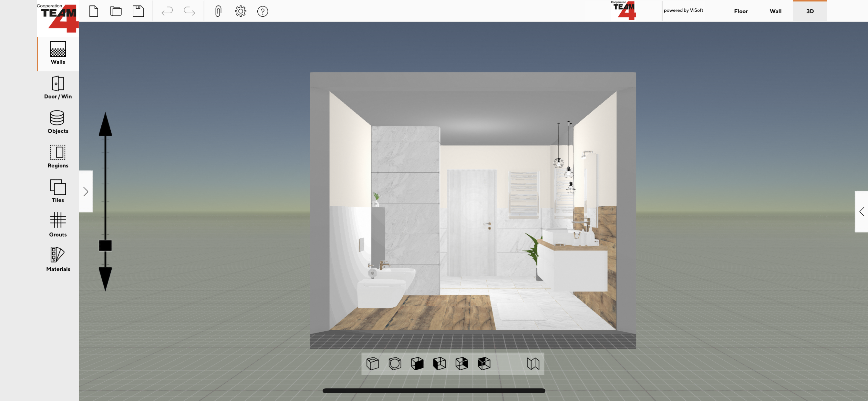Select cube view with front face filled

(x=417, y=364)
